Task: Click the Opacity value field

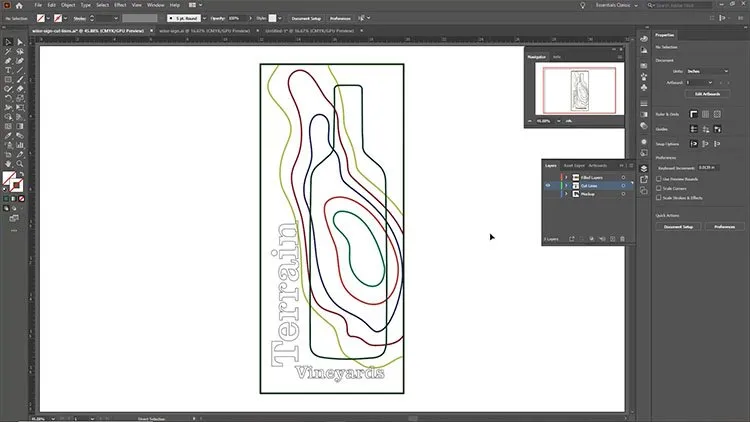Action: click(236, 18)
